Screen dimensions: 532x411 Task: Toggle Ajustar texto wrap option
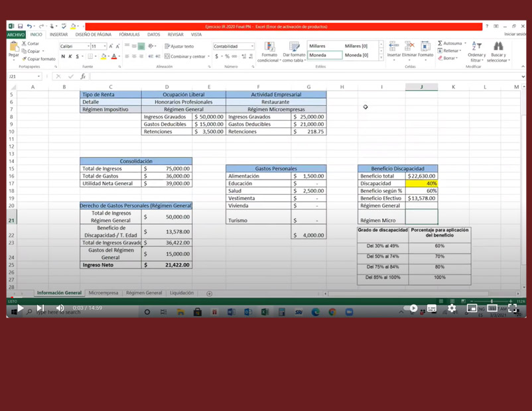point(179,46)
